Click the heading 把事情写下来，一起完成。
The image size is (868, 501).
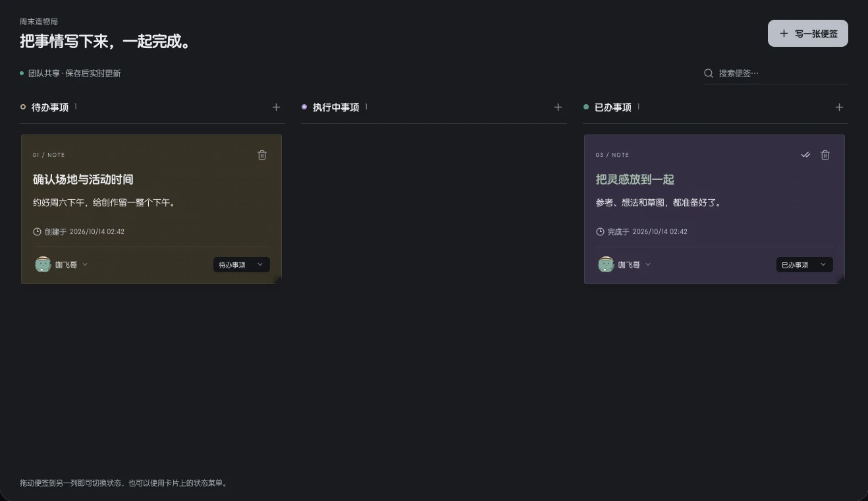(106, 41)
